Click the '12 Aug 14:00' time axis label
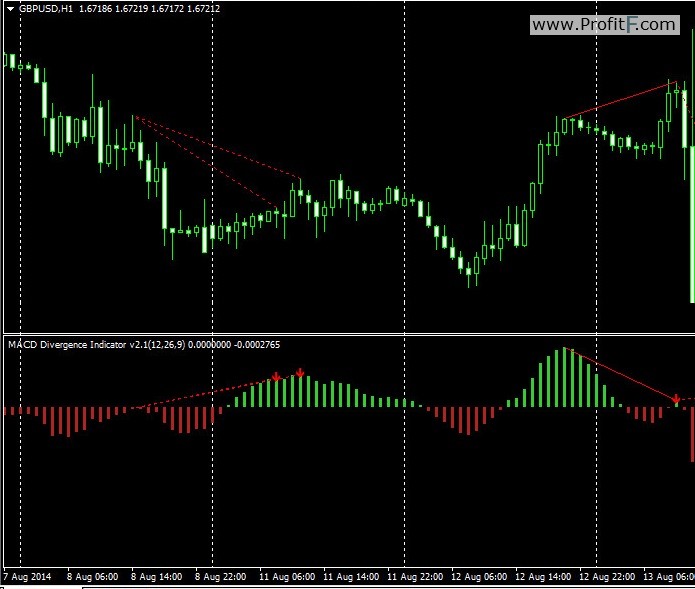 point(543,577)
